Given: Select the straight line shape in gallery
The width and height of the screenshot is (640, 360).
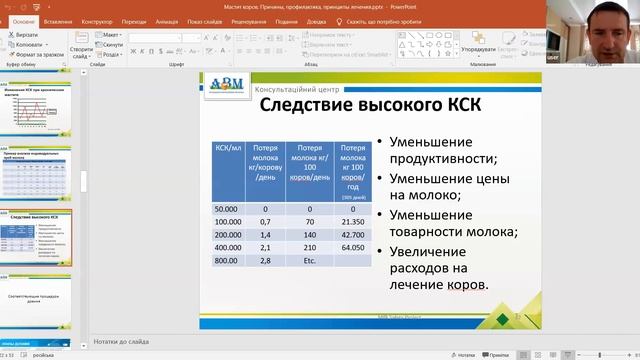Looking at the screenshot, I should click(x=411, y=36).
